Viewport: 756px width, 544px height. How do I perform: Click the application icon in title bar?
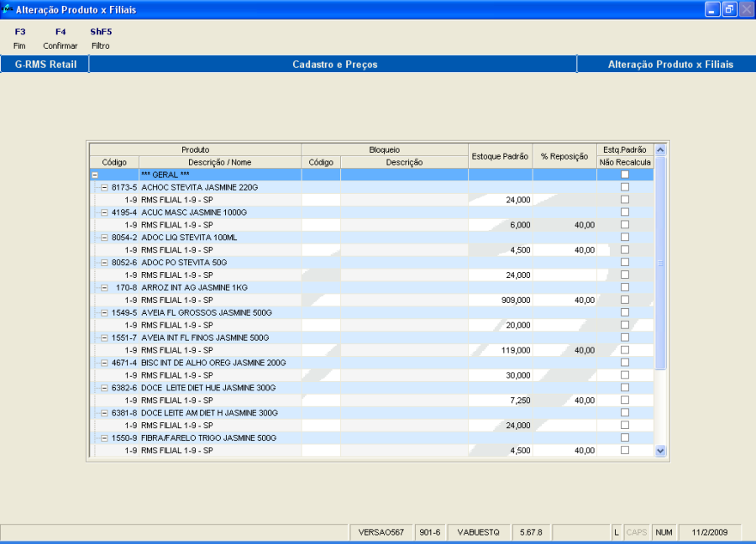pyautogui.click(x=7, y=9)
